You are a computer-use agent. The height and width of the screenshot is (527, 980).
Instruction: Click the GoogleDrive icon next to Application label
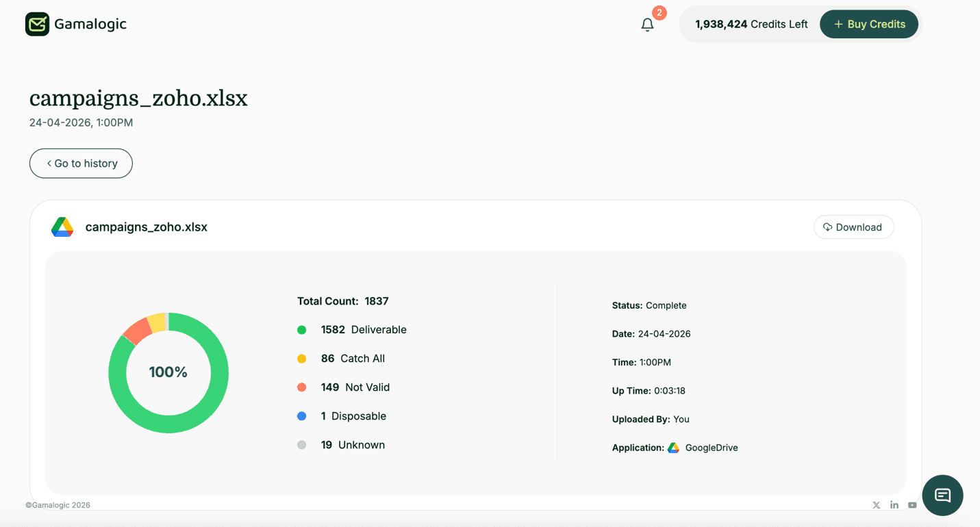click(673, 447)
